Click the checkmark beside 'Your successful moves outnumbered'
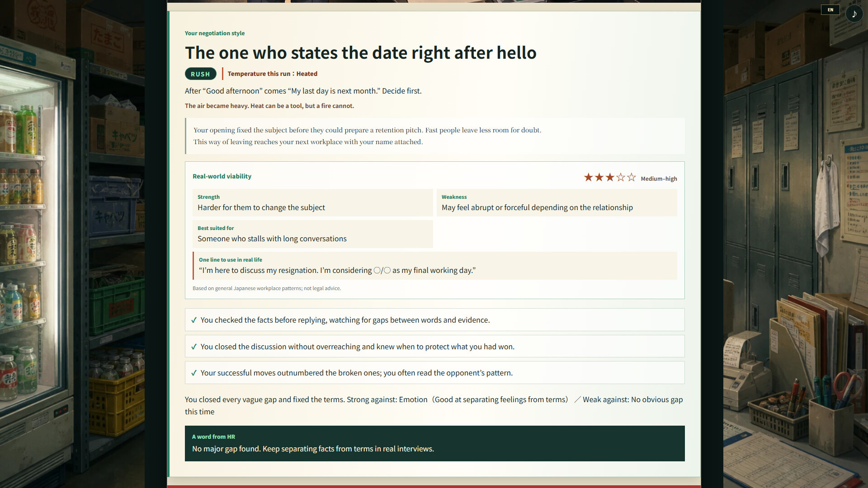The width and height of the screenshot is (868, 488). click(x=194, y=373)
